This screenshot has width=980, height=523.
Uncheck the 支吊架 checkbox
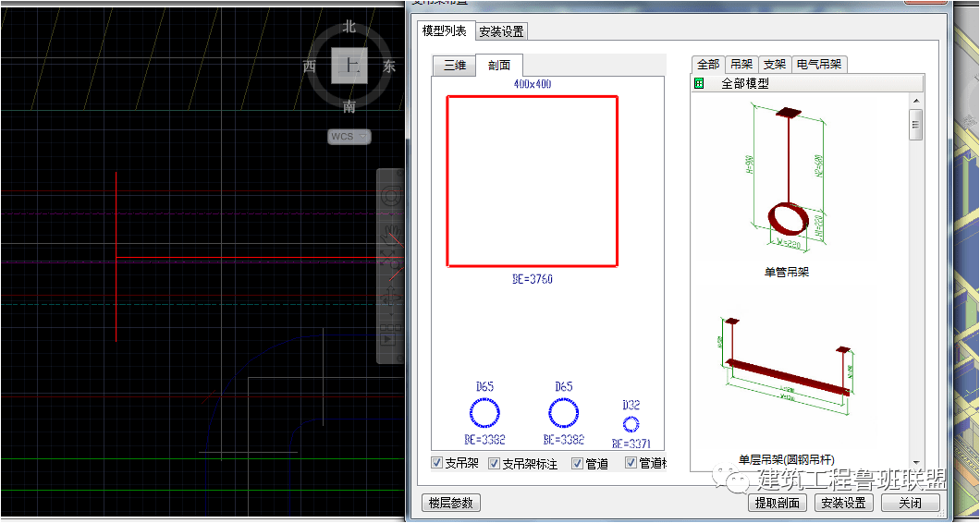[x=437, y=463]
